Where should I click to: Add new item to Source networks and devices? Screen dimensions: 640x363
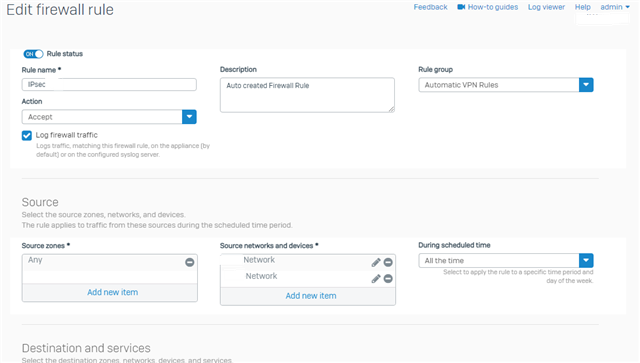(311, 296)
